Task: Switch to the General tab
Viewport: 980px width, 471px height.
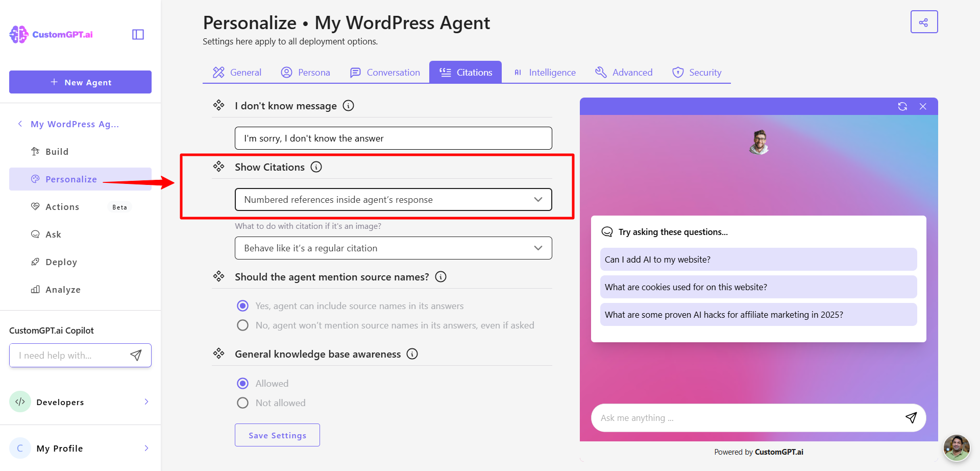Action: coord(237,73)
